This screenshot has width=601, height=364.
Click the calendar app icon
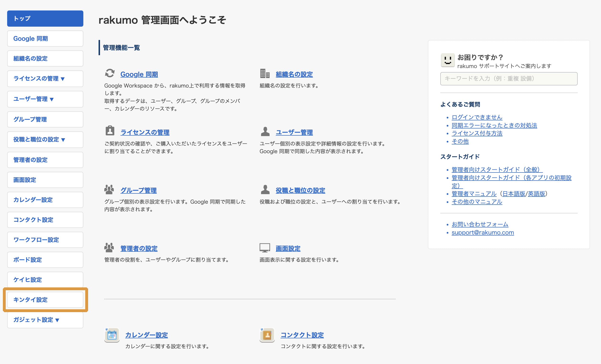point(112,335)
